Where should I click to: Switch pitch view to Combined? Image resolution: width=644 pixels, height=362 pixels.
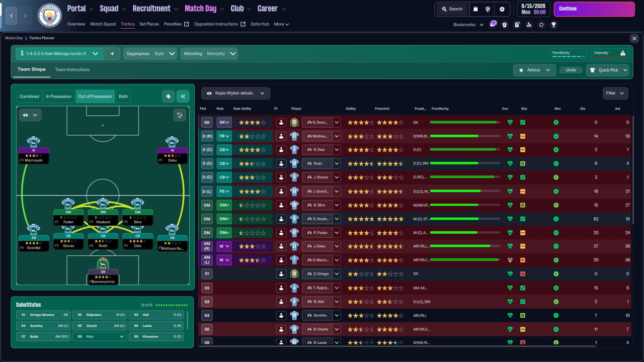click(29, 97)
